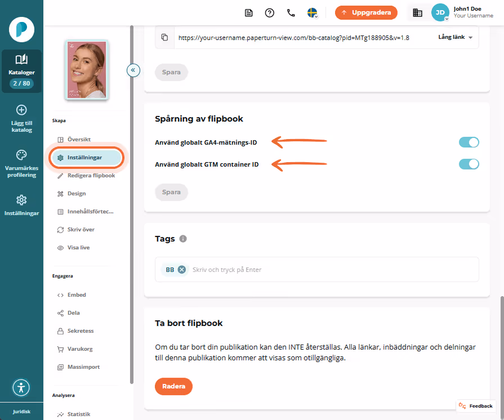Open the Embed menu item

[x=72, y=294]
